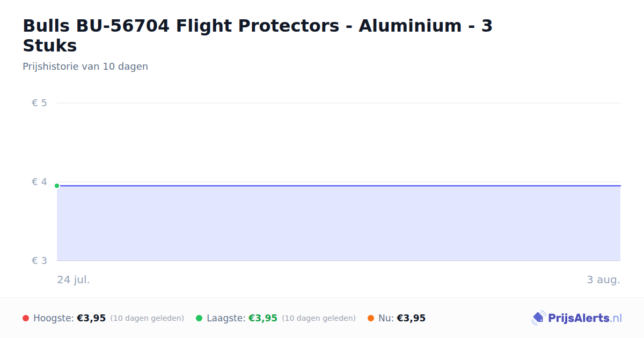Image resolution: width=644 pixels, height=338 pixels.
Task: Click the Hoogste €3,95 price value
Action: [x=91, y=318]
